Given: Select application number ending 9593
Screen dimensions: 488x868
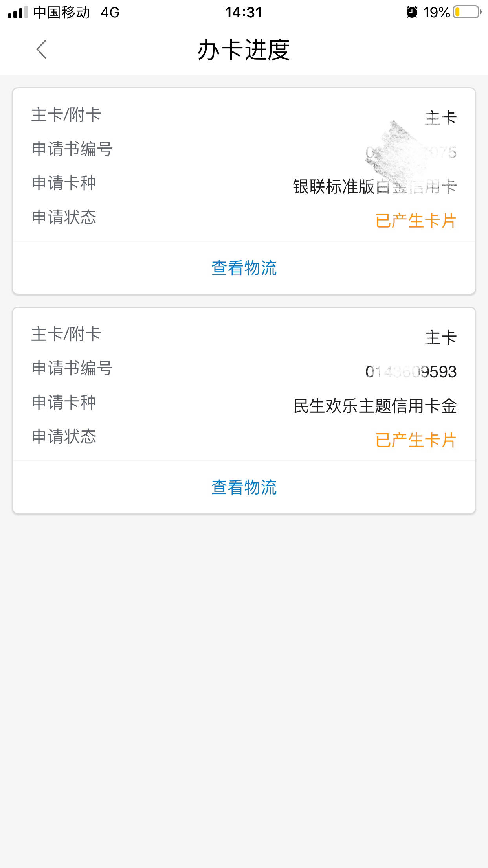Looking at the screenshot, I should pyautogui.click(x=411, y=372).
